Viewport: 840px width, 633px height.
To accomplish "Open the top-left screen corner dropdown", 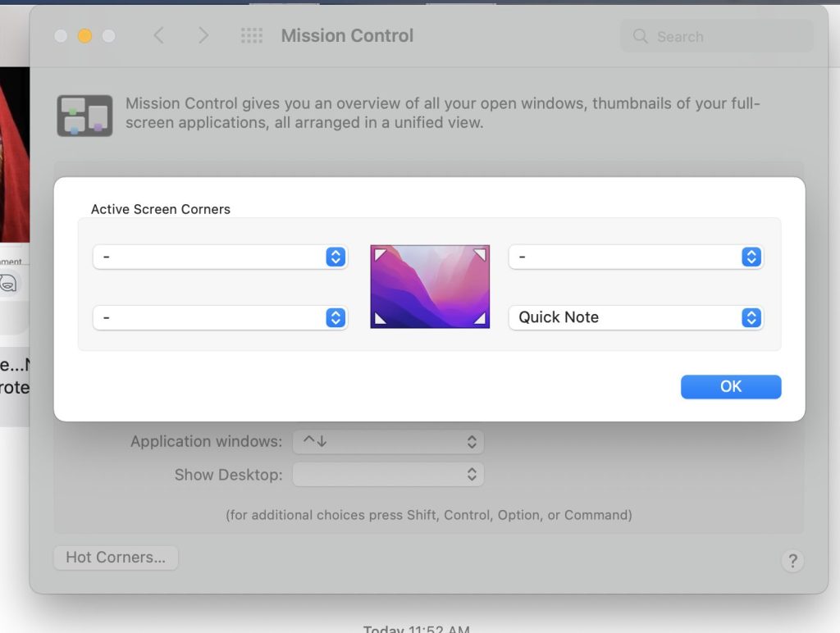I will point(220,257).
